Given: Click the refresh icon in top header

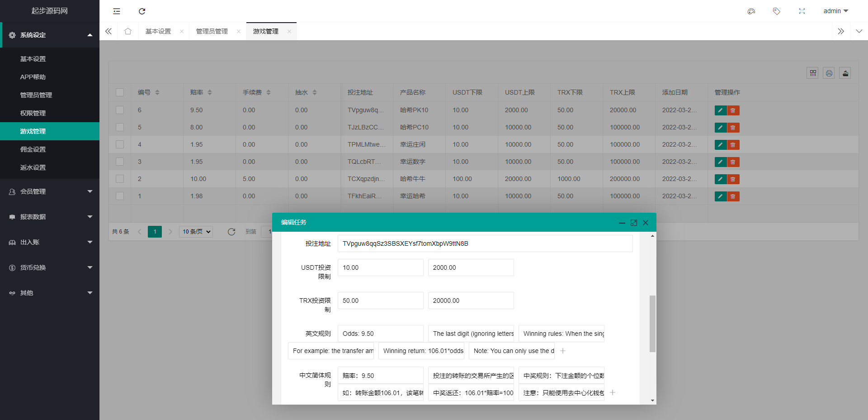Looking at the screenshot, I should click(x=142, y=11).
